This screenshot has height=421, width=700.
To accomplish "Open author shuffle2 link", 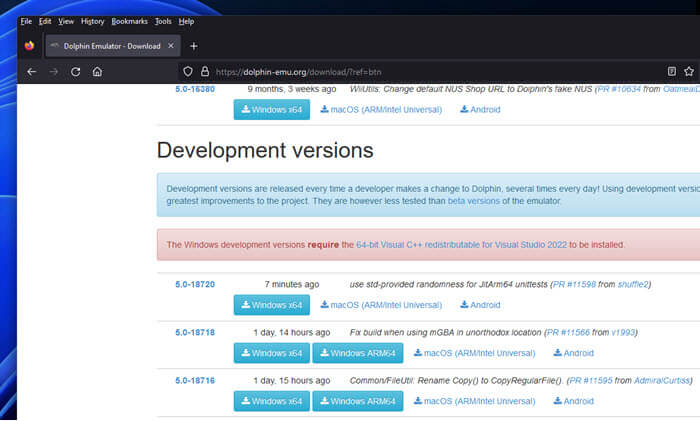I will (633, 284).
